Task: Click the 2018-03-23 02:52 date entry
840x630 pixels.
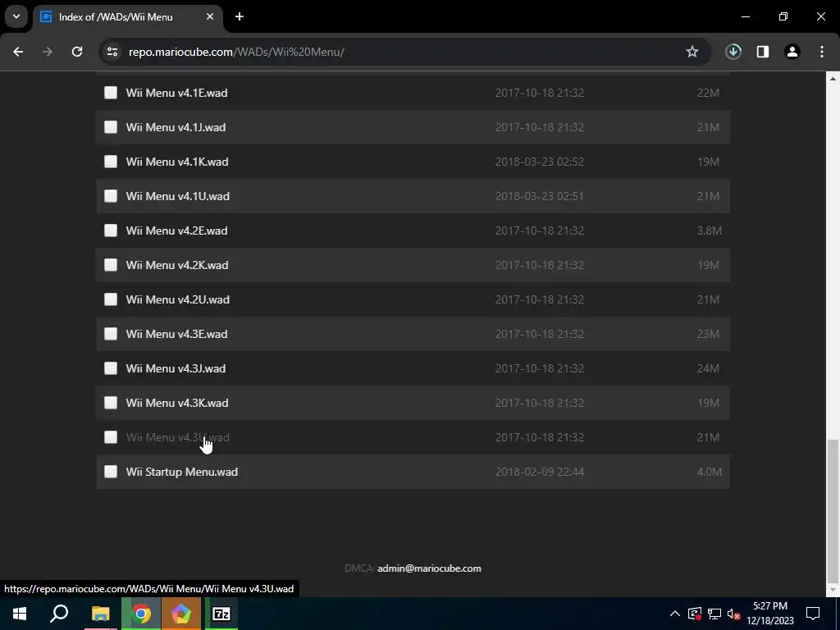Action: coord(540,162)
